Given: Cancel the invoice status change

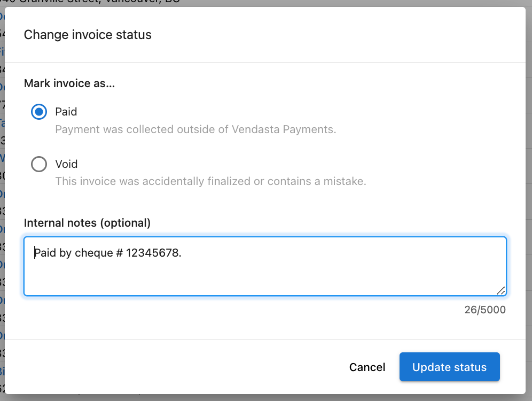Looking at the screenshot, I should pos(367,367).
